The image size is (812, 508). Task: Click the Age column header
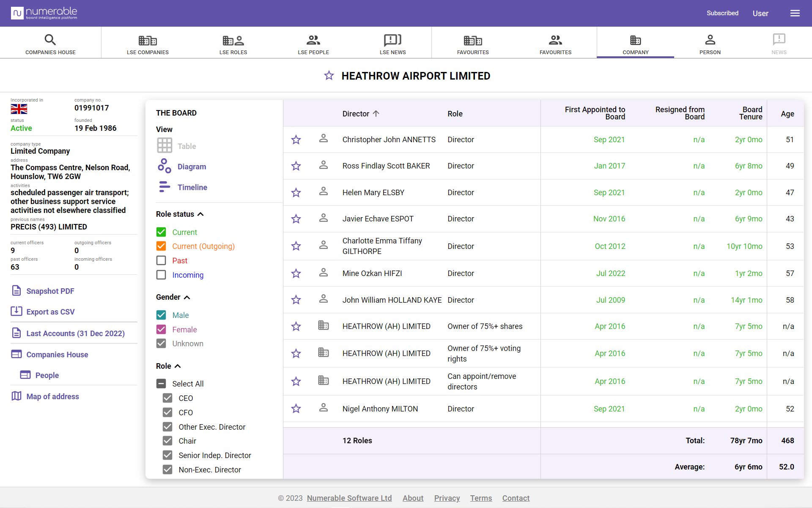787,113
